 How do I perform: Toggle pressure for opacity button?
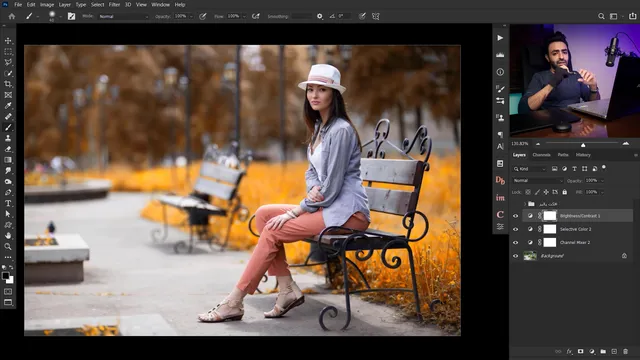(202, 16)
